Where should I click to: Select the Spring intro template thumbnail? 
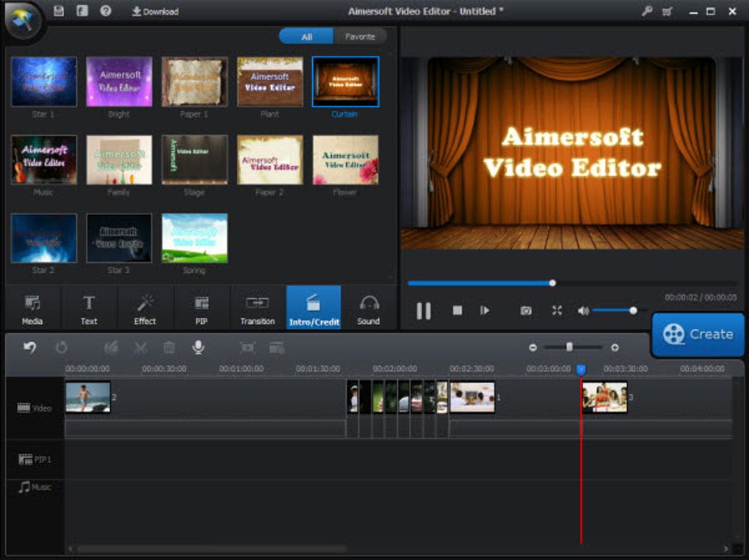pyautogui.click(x=195, y=239)
